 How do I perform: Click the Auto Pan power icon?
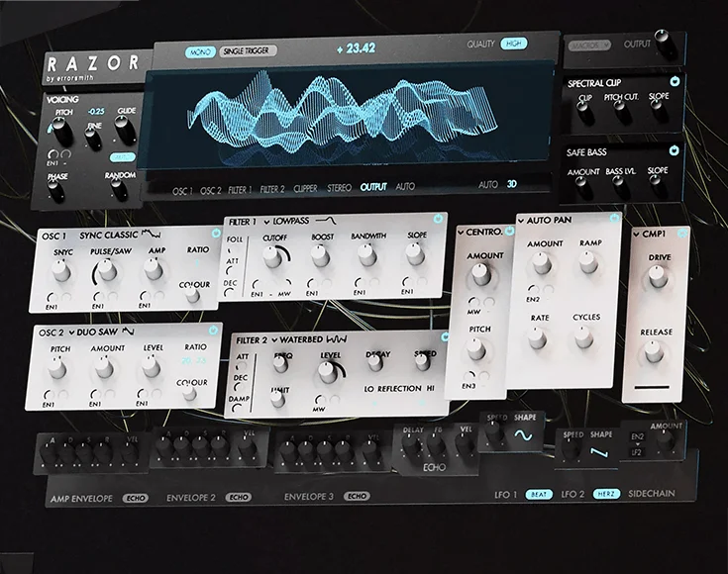[x=614, y=218]
